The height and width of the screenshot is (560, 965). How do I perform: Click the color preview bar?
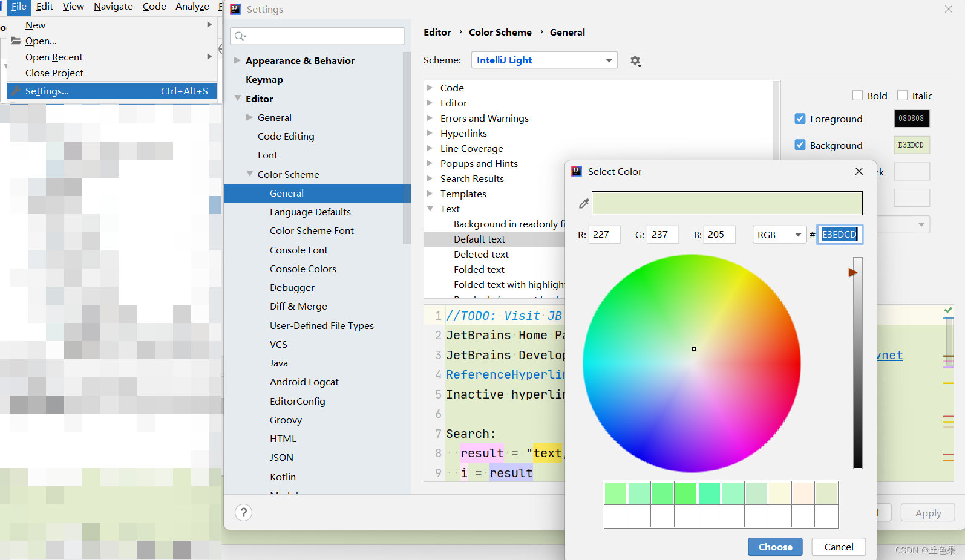(x=727, y=203)
